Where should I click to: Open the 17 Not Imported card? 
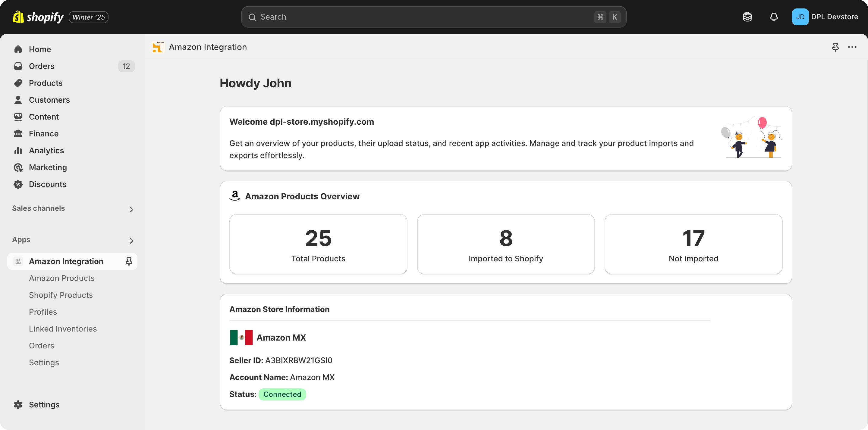click(x=693, y=244)
